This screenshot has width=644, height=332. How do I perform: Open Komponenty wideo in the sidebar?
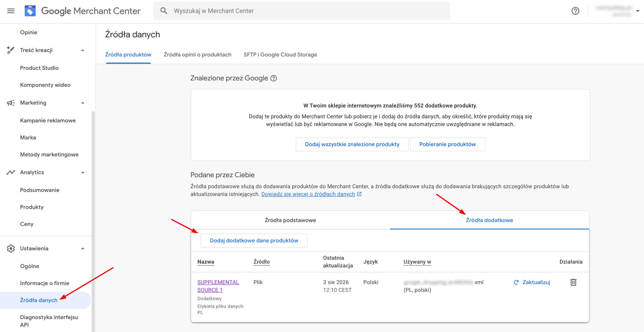(x=45, y=85)
